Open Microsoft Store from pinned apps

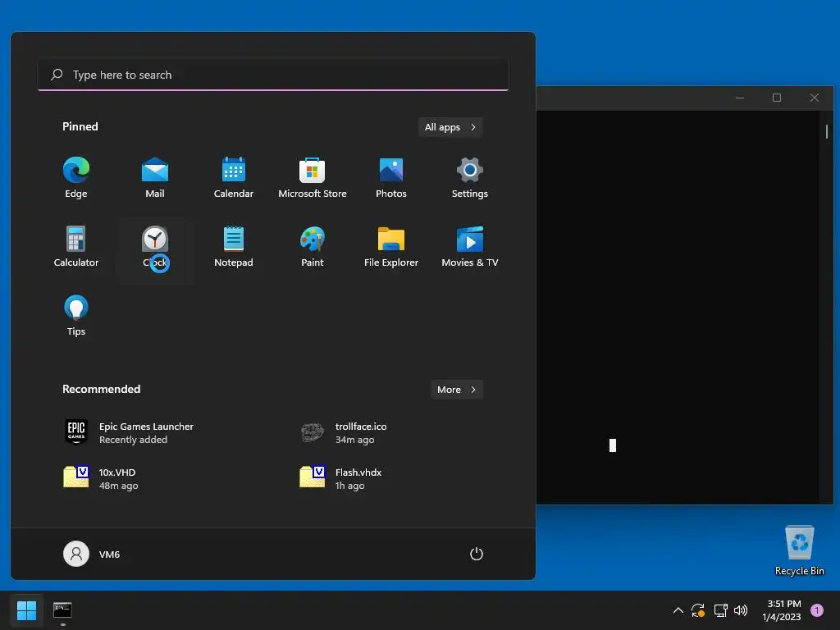click(313, 178)
